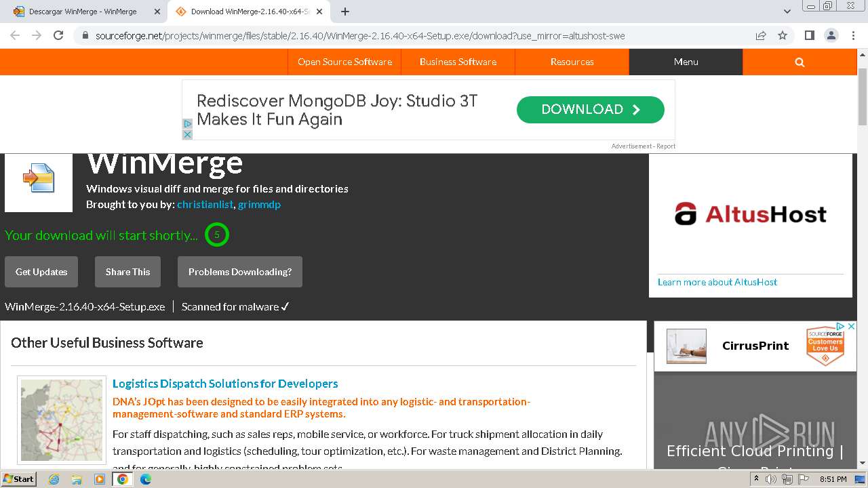This screenshot has width=868, height=488.
Task: Close the Descargar WinMerge tab
Action: click(157, 12)
